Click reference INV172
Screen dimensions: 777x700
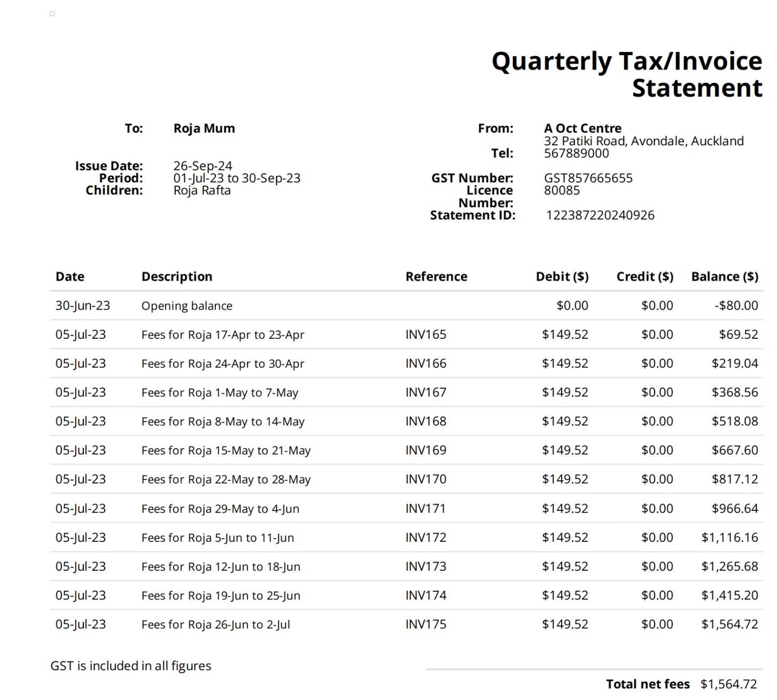[x=426, y=537]
